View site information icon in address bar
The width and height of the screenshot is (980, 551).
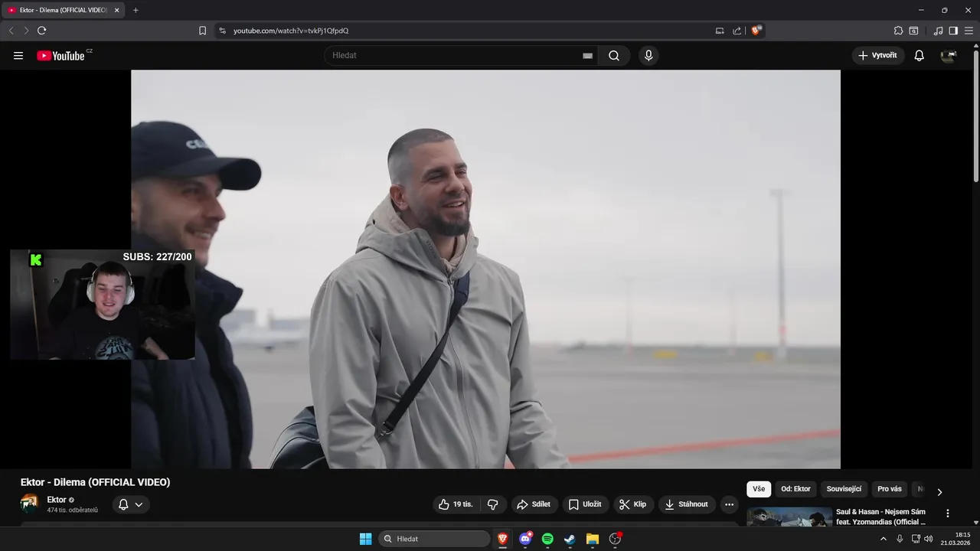[223, 31]
